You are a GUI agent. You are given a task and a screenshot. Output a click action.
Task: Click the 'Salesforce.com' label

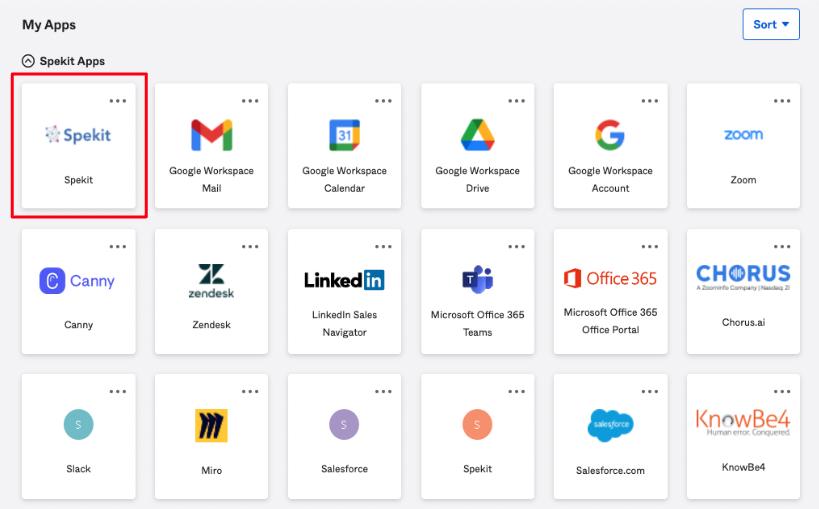pyautogui.click(x=610, y=470)
